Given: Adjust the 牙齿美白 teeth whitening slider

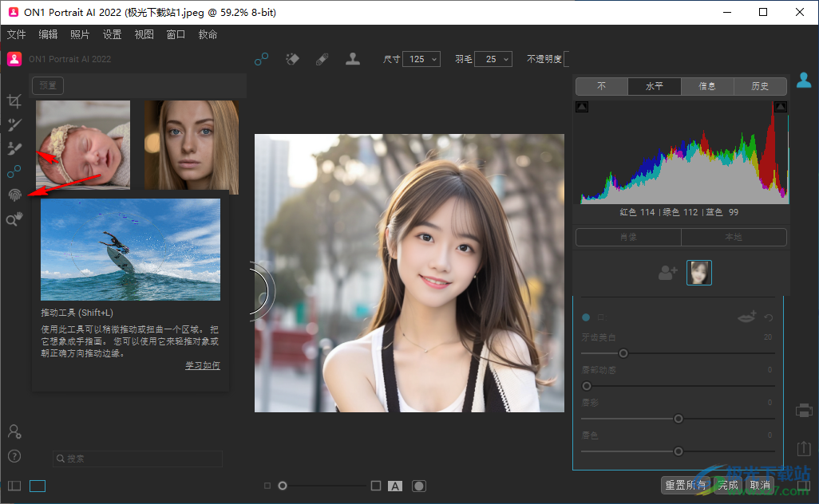Looking at the screenshot, I should [x=623, y=353].
